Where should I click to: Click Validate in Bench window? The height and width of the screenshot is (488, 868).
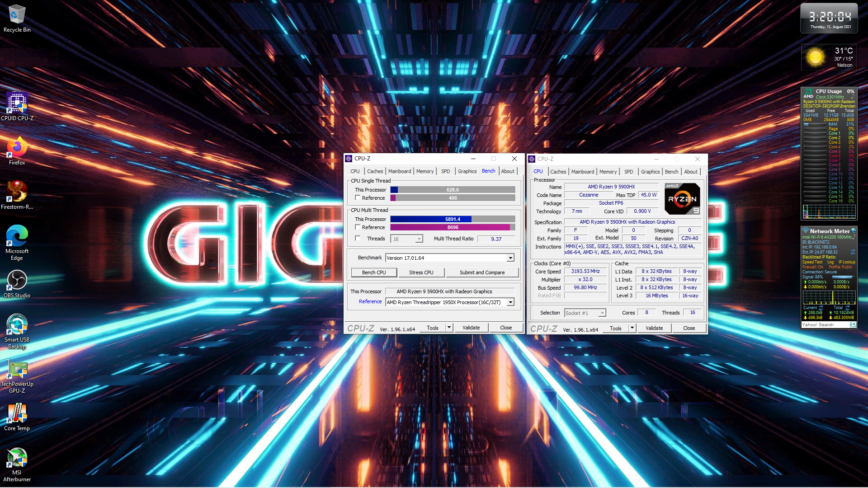coord(471,328)
